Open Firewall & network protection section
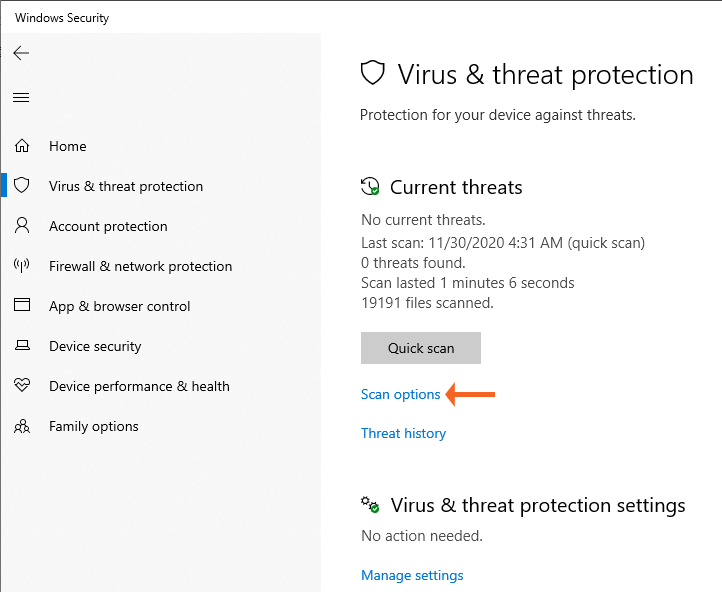This screenshot has width=722, height=592. (x=140, y=266)
